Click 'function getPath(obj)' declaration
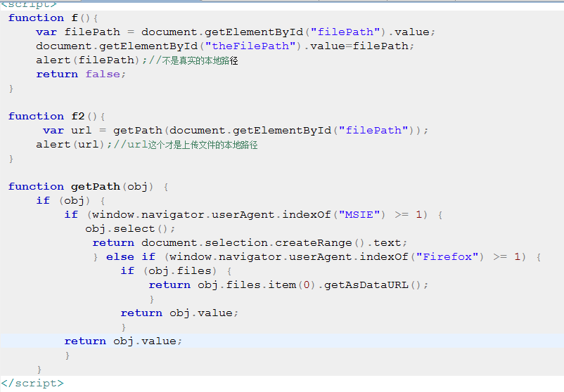 (88, 186)
